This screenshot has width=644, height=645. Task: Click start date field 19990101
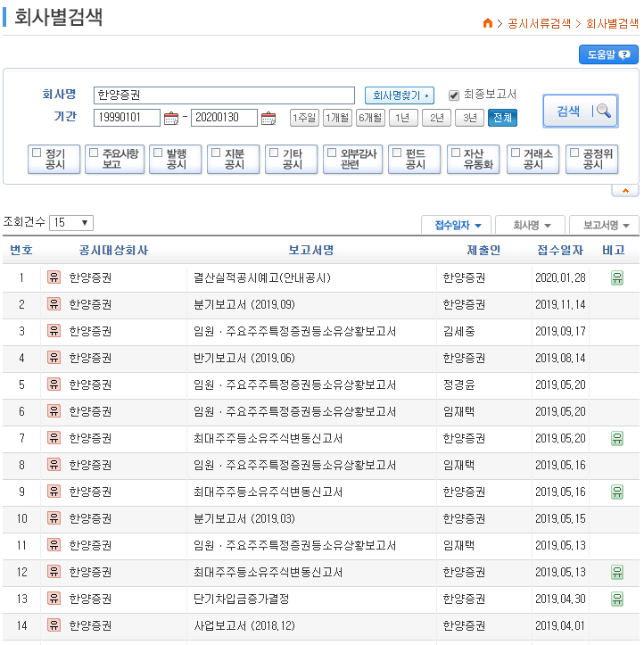[127, 118]
